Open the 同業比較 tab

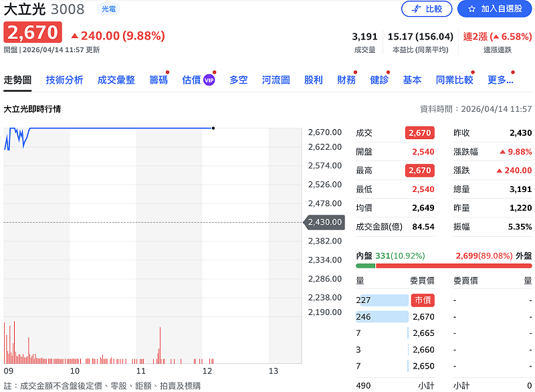pos(454,80)
